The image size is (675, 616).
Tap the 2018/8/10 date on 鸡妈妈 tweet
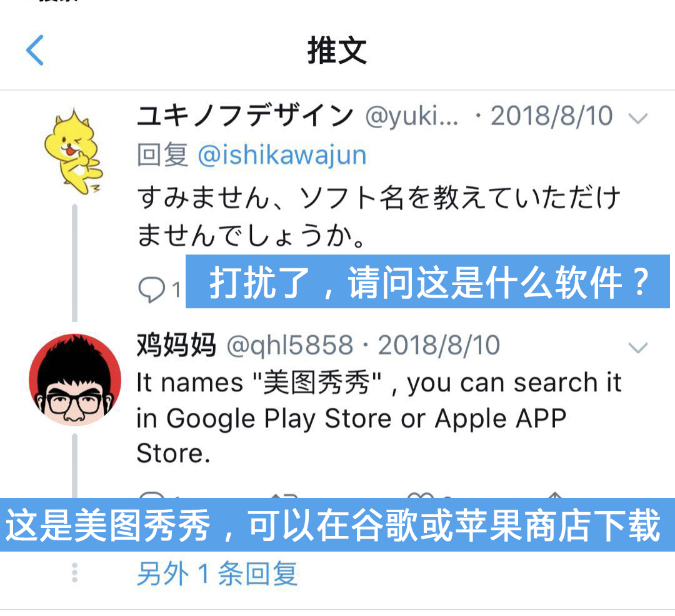pos(439,345)
